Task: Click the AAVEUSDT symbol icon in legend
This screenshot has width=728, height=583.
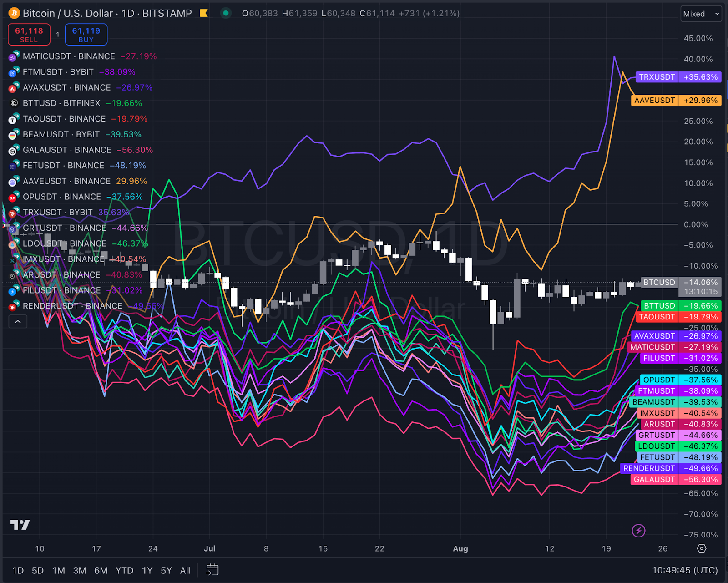Action: (14, 181)
